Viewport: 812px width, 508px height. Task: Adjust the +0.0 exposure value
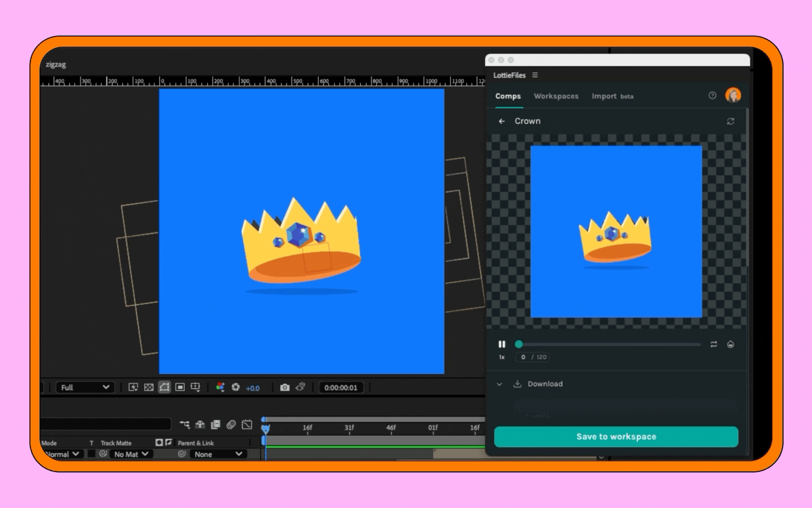coord(252,388)
